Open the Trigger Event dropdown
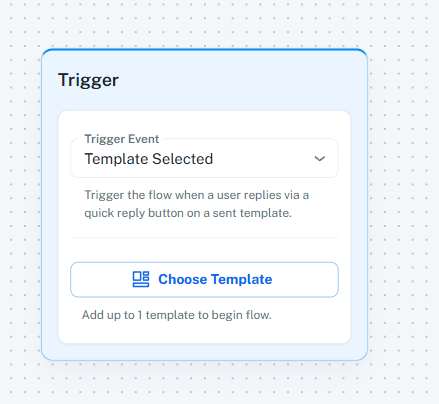Viewport: 439px width, 404px height. (x=204, y=158)
